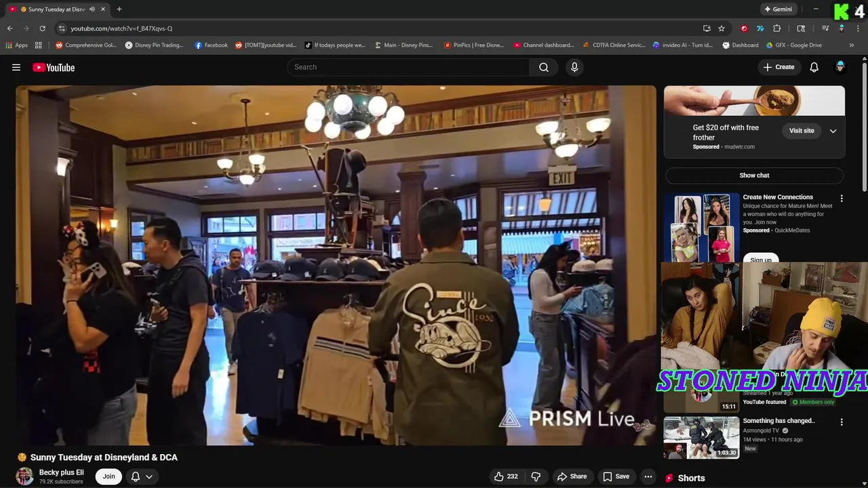Viewport: 868px width, 488px height.
Task: Expand the mudwtr sponsored ad chevron
Action: [x=833, y=131]
